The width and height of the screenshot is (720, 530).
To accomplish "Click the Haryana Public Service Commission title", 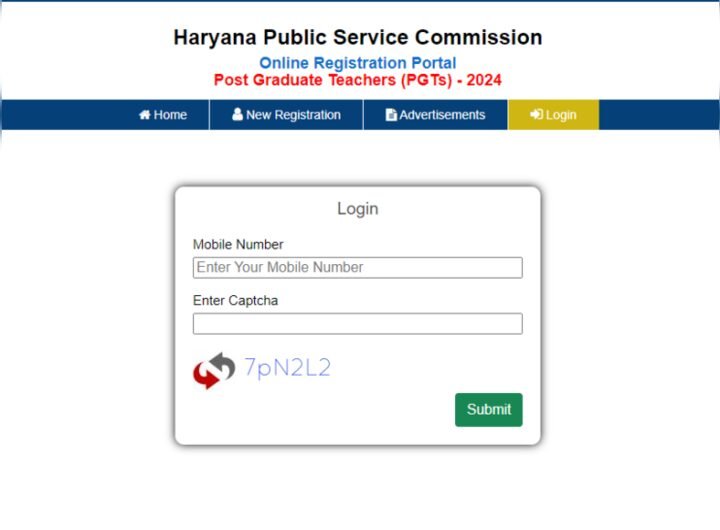I will coord(358,37).
